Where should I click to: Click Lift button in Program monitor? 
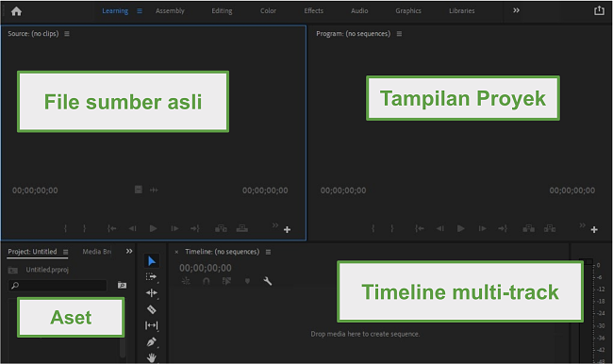[x=528, y=228]
